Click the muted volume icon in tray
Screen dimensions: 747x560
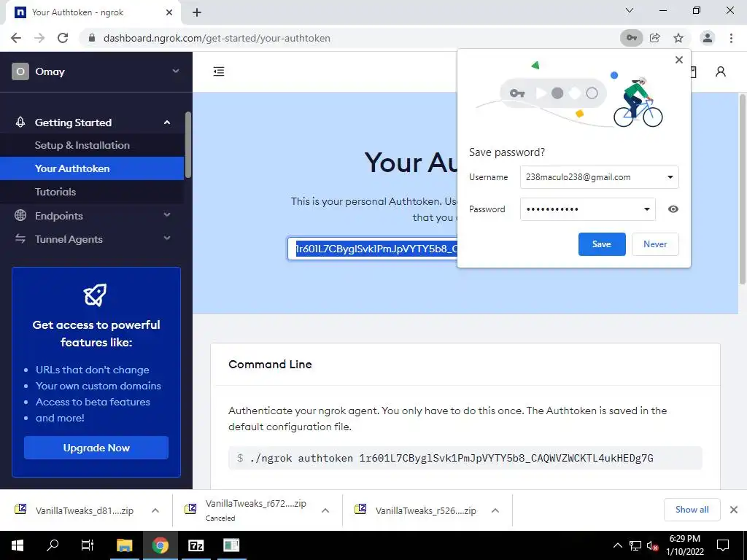(653, 545)
